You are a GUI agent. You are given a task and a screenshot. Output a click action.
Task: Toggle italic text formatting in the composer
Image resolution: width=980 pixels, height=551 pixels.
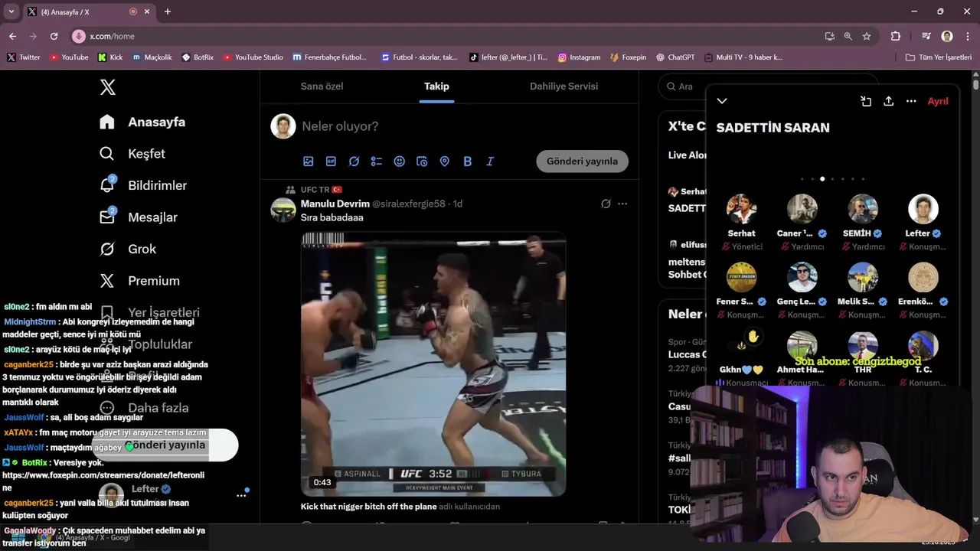point(490,161)
